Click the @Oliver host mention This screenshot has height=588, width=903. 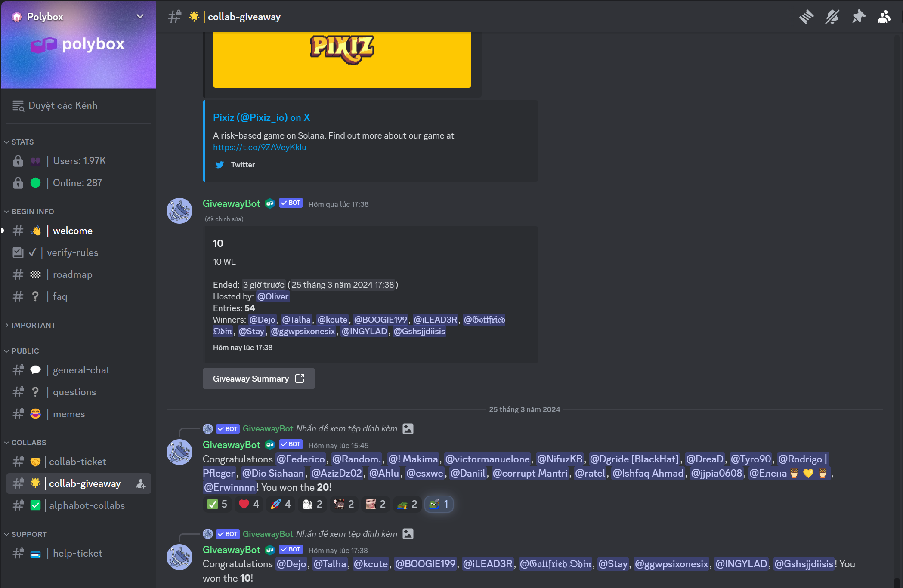273,296
